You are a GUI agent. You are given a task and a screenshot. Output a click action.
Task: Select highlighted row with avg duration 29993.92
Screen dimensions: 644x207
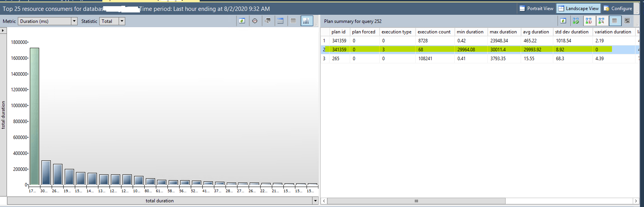point(480,49)
